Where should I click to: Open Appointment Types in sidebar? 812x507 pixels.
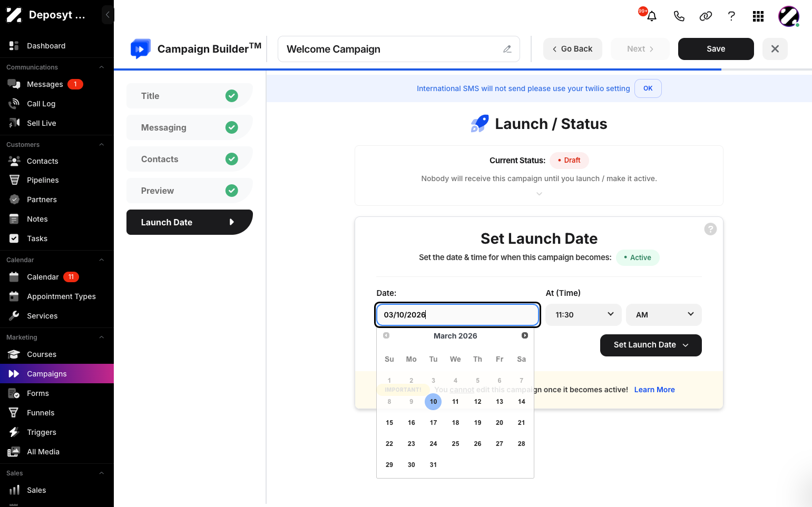click(57, 296)
